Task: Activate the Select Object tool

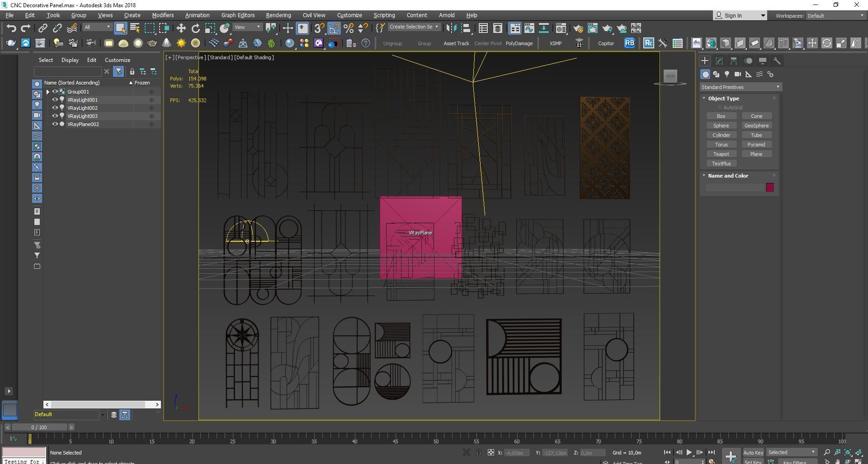Action: [120, 28]
